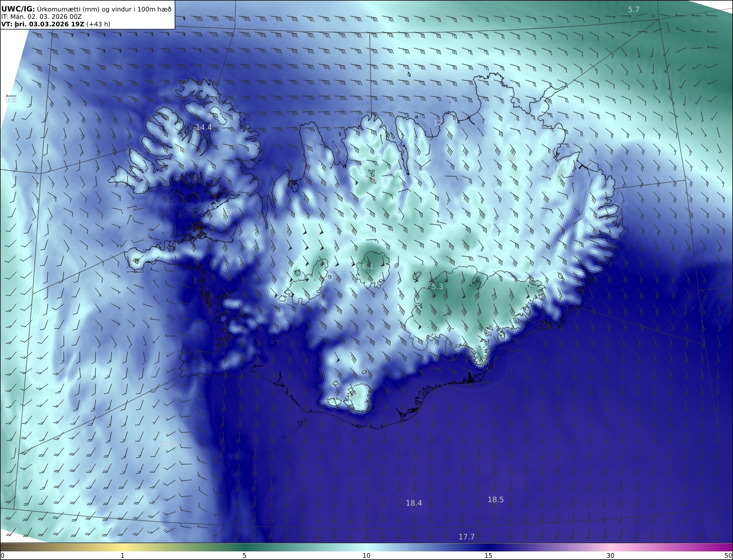The width and height of the screenshot is (733, 560).
Task: Click the 9.8 value at the left edge
Action: [11, 100]
